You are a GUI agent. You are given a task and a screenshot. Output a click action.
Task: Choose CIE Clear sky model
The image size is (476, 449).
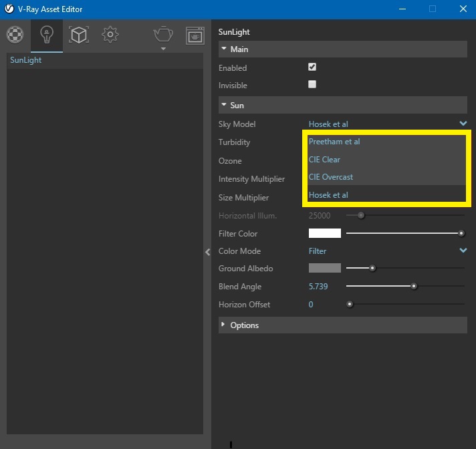click(386, 160)
